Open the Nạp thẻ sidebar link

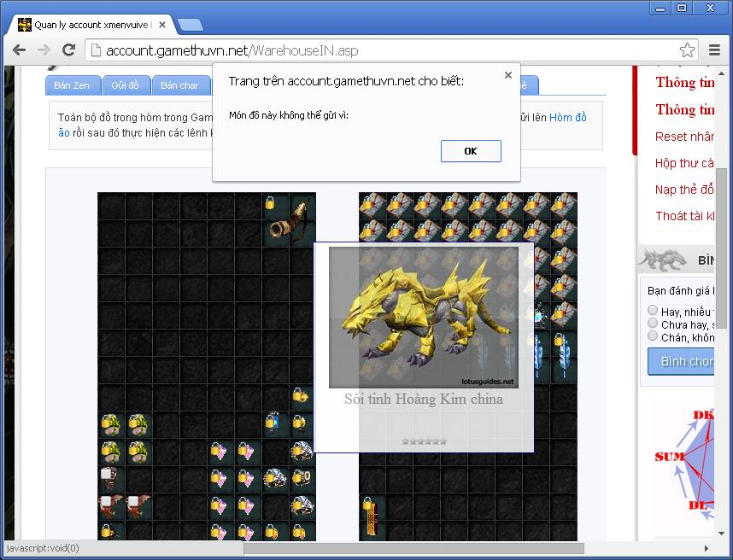(x=684, y=190)
